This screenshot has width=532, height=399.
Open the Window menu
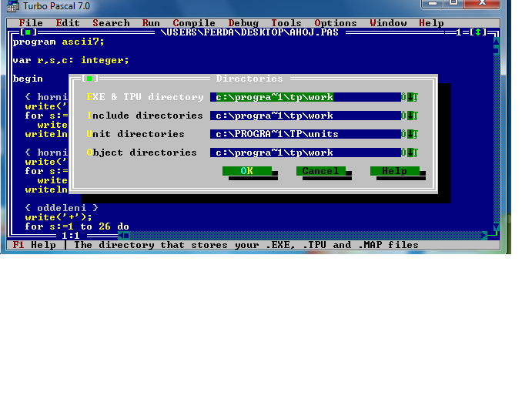(x=389, y=23)
